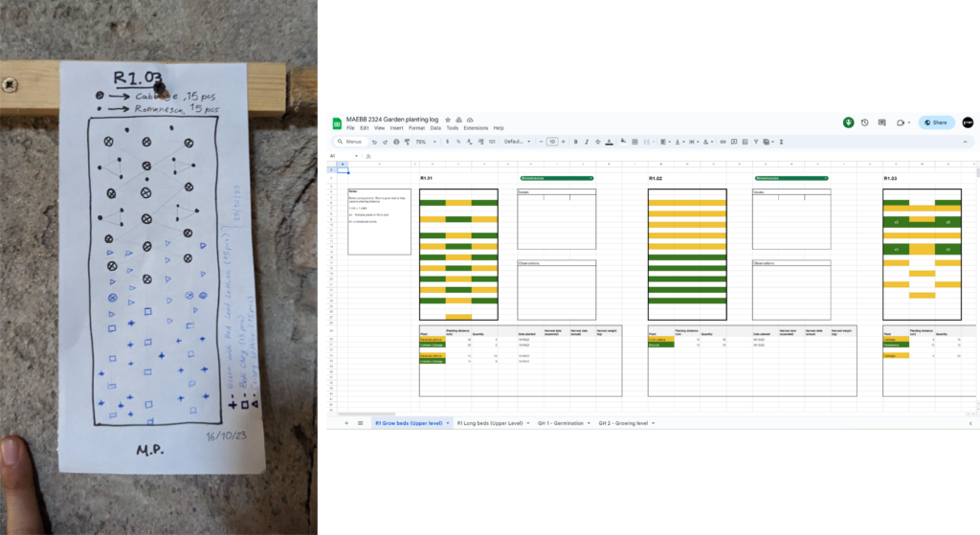The width and height of the screenshot is (980, 535).
Task: Click the Print icon
Action: [x=395, y=142]
